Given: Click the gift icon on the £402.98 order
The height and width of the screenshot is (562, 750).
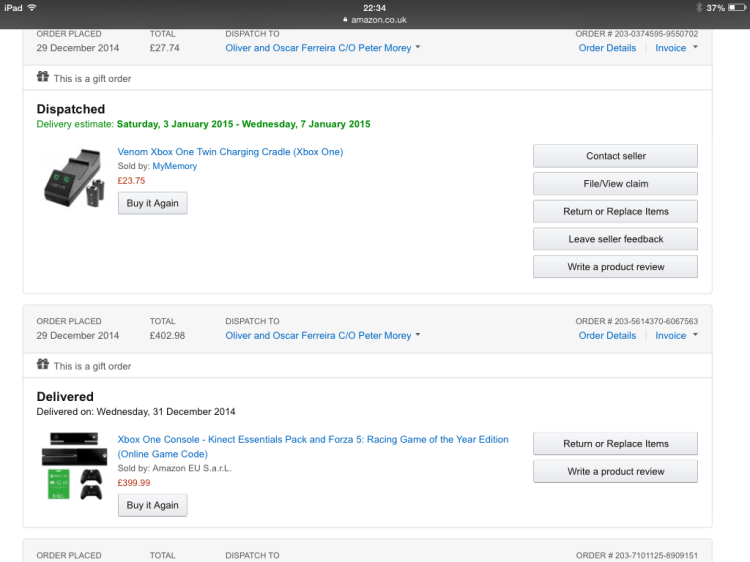Looking at the screenshot, I should (42, 366).
